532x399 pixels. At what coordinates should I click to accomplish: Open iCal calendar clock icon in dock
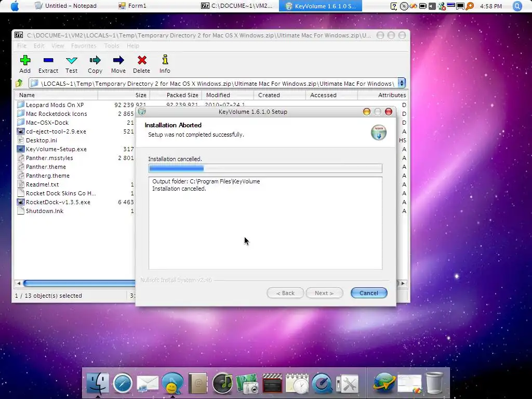point(297,384)
